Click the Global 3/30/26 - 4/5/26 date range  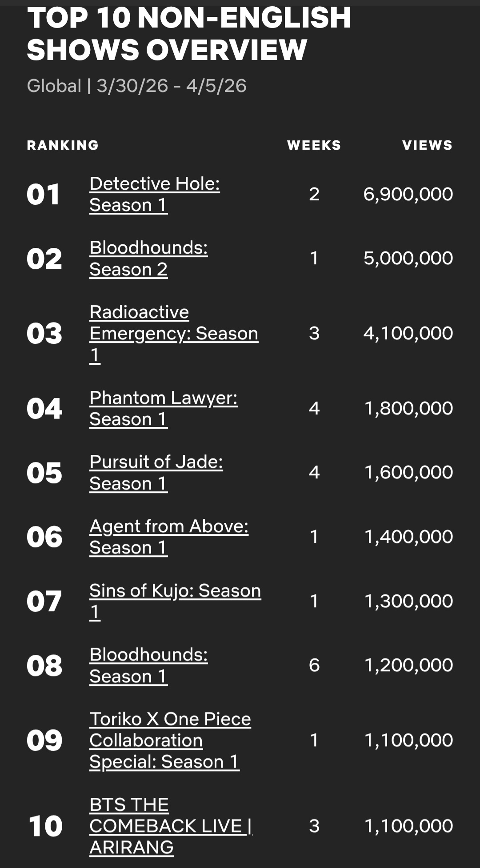136,86
